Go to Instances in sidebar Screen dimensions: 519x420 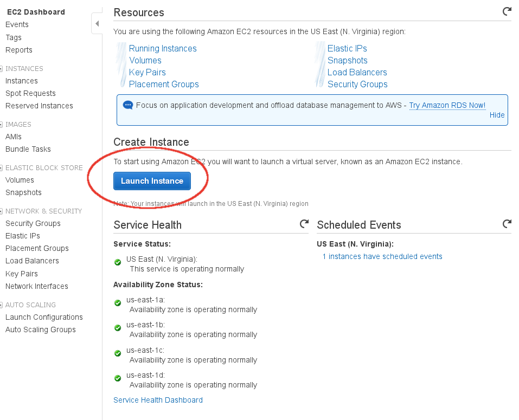22,81
